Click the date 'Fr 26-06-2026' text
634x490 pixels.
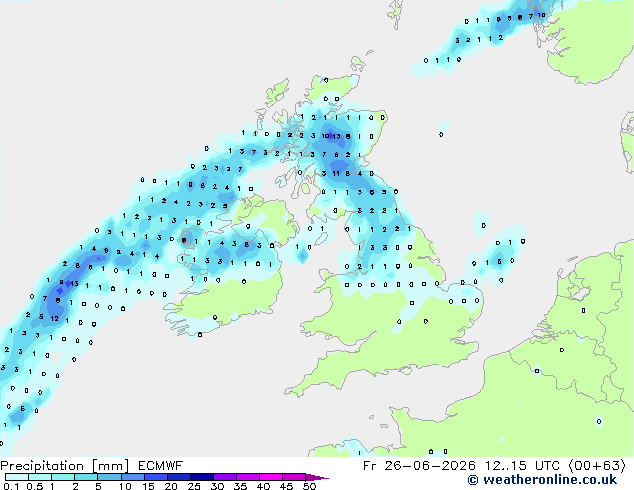tap(419, 466)
